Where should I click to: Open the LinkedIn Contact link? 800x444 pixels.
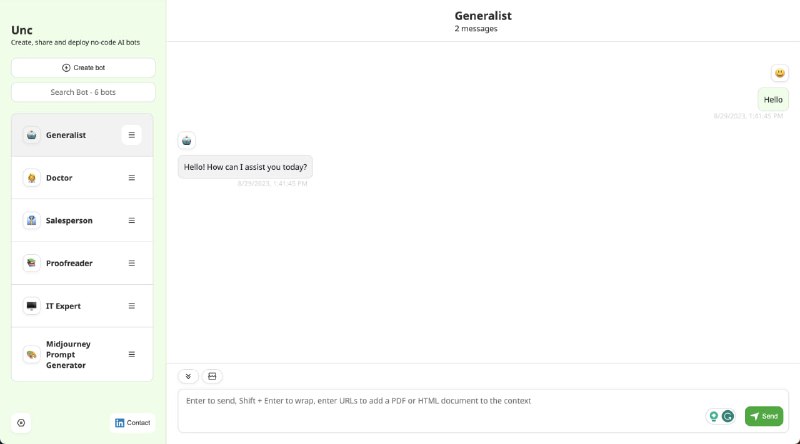132,423
